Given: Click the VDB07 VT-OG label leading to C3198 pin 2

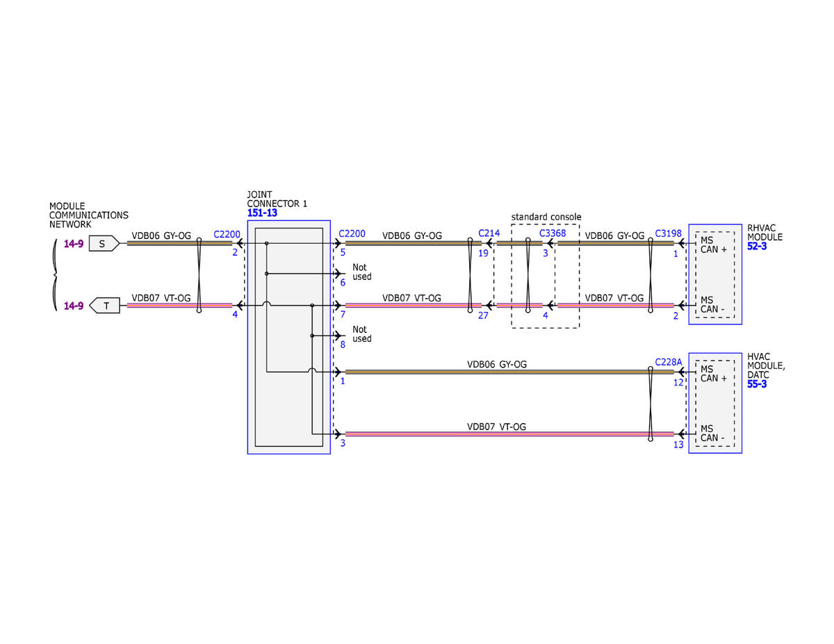Looking at the screenshot, I should point(614,297).
